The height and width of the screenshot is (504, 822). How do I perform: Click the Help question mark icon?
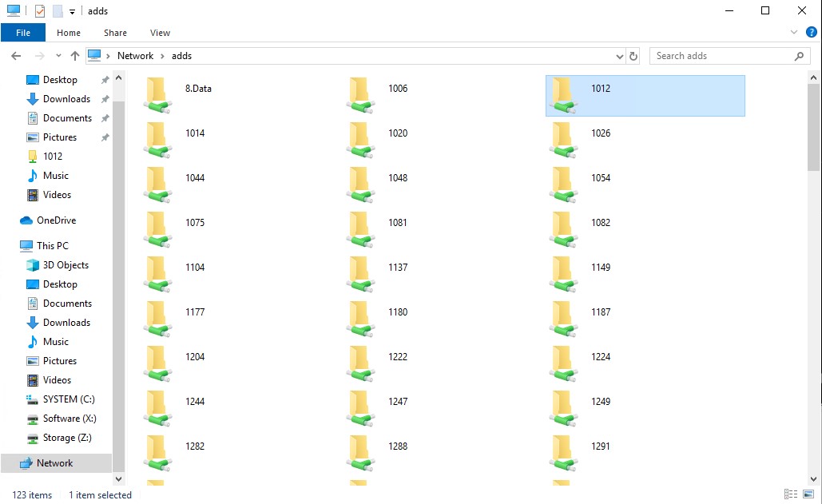pyautogui.click(x=812, y=33)
